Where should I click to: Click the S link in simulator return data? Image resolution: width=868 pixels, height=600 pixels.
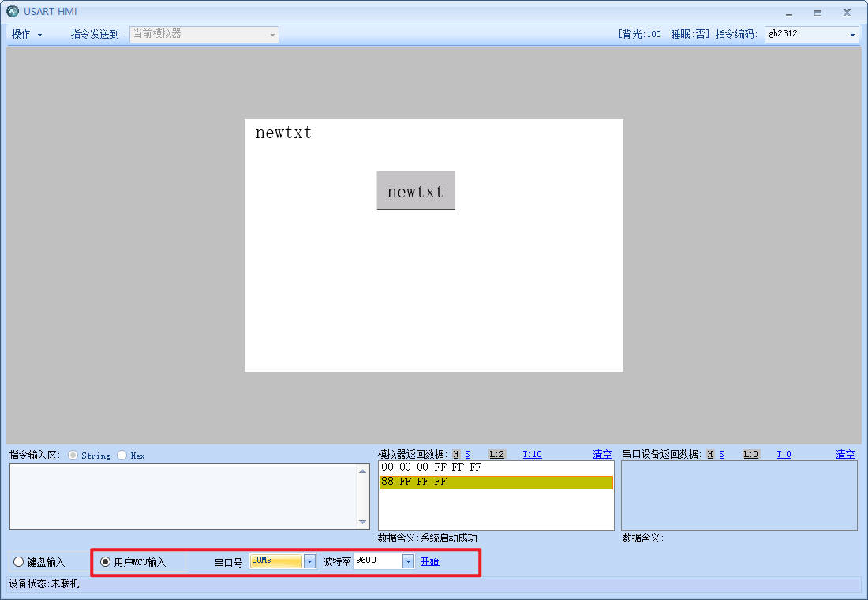(467, 455)
